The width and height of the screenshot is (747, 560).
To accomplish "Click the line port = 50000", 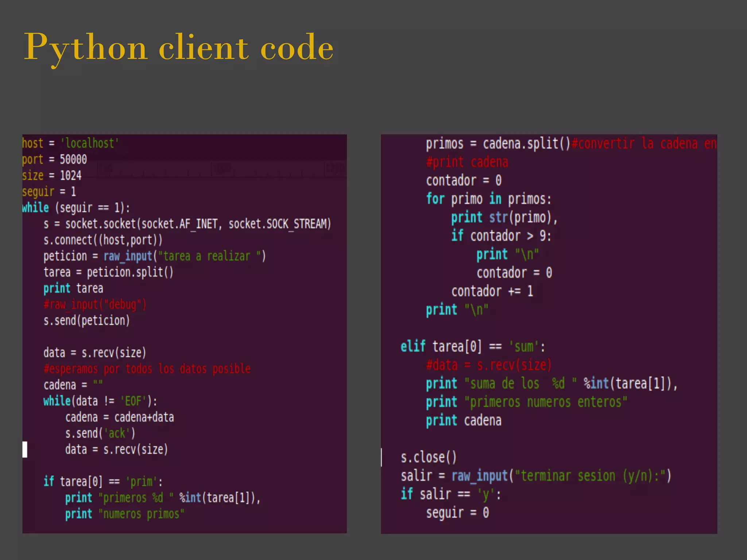I will (55, 159).
